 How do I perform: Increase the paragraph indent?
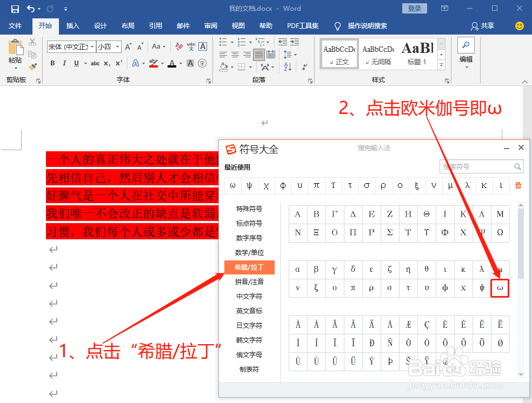[x=295, y=42]
